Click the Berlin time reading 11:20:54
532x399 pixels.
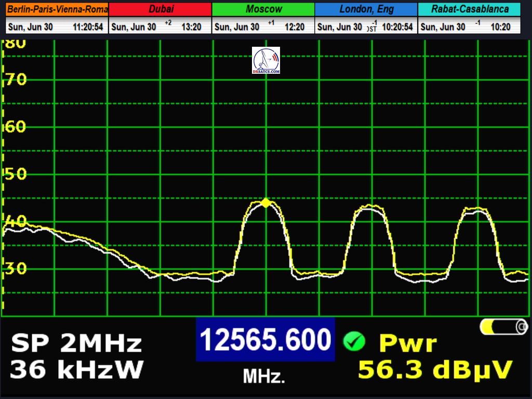coord(88,27)
